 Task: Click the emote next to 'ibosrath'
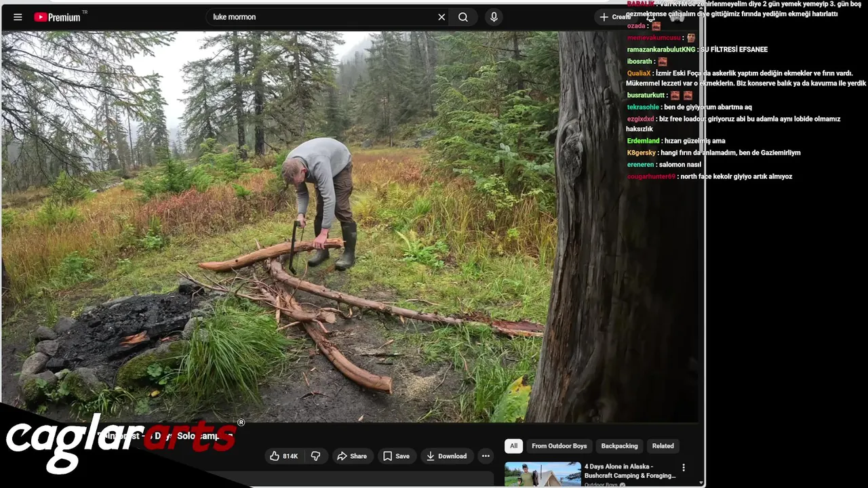663,62
